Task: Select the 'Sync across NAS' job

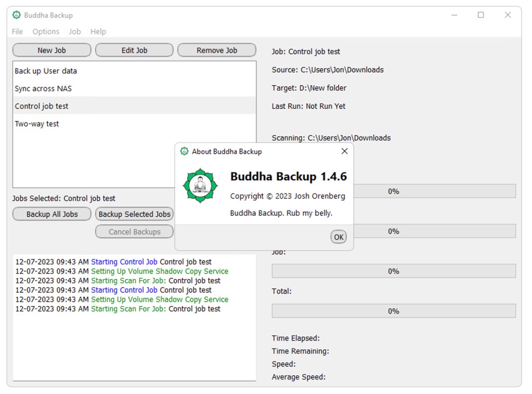Action: (135, 88)
